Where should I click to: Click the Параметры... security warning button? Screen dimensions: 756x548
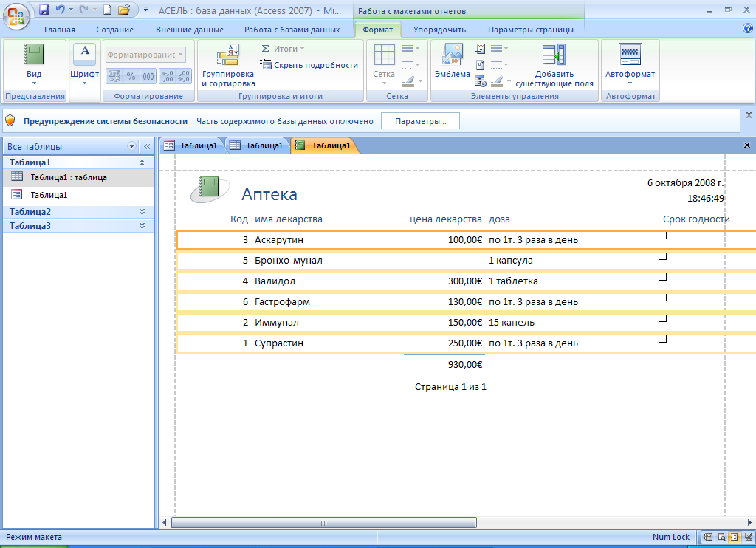pyautogui.click(x=420, y=121)
